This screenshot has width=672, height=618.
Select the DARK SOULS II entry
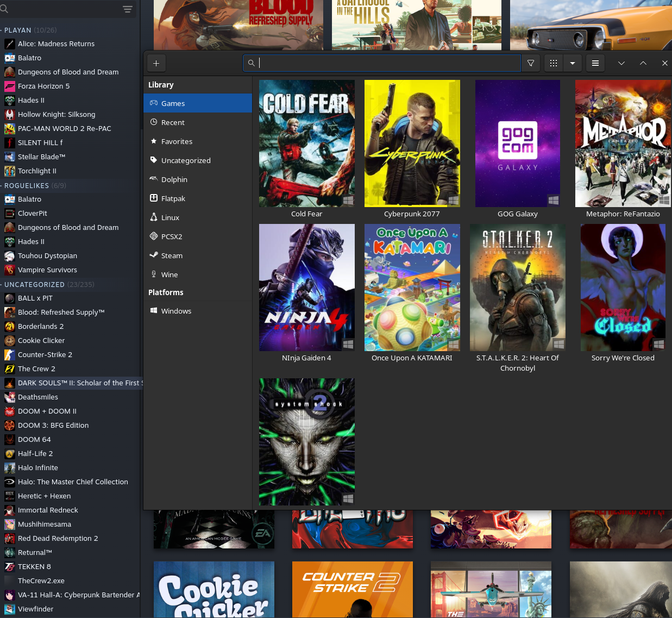pos(71,383)
